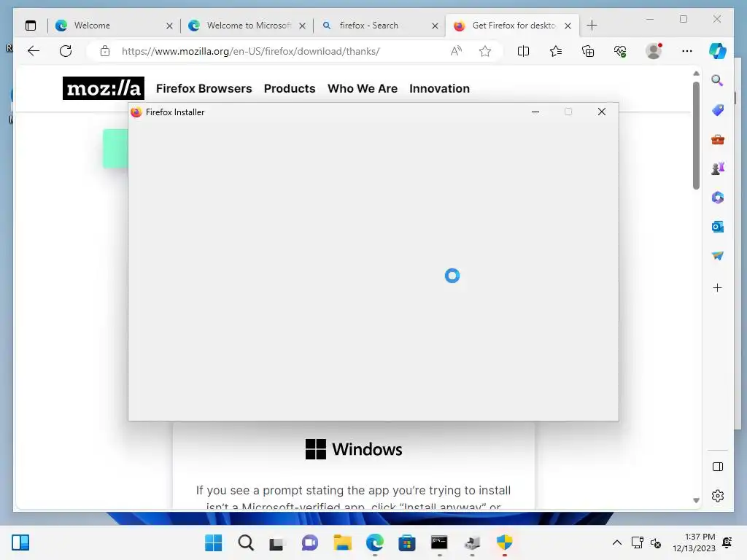This screenshot has height=560, width=747.
Task: Click the Edge back arrow button
Action: [x=34, y=51]
